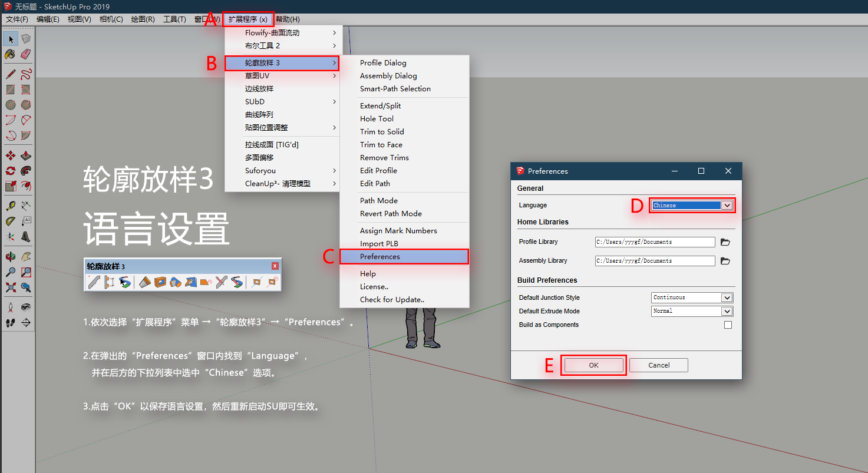The image size is (868, 473).
Task: Select the Pan hand tool
Action: coord(25,257)
